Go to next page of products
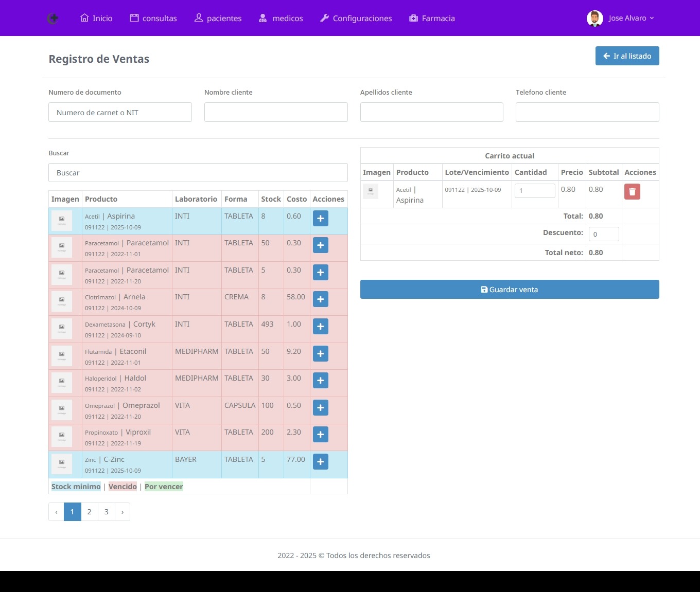This screenshot has width=700, height=592. [x=122, y=512]
